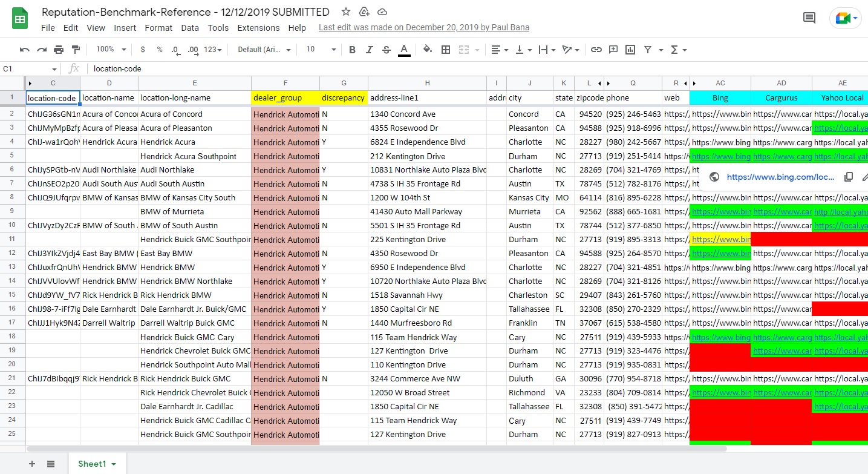The image size is (868, 474).
Task: Expand the Name Box dropdown
Action: (x=54, y=69)
